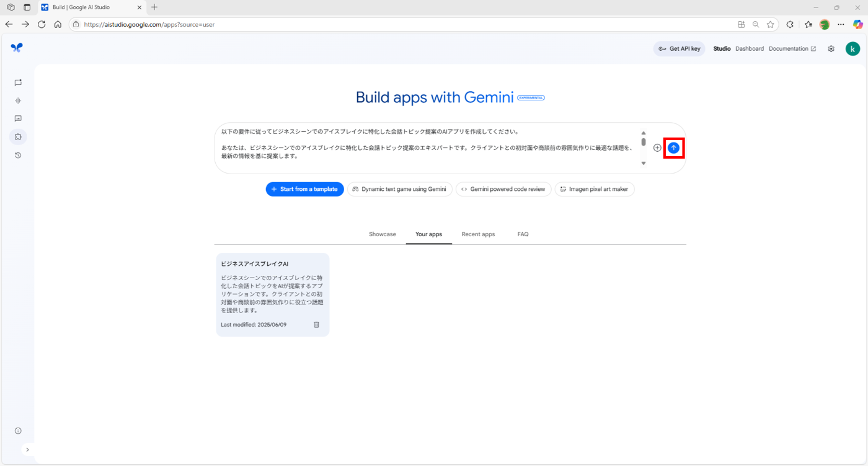Click the address bar URL
868x466 pixels.
tap(149, 25)
